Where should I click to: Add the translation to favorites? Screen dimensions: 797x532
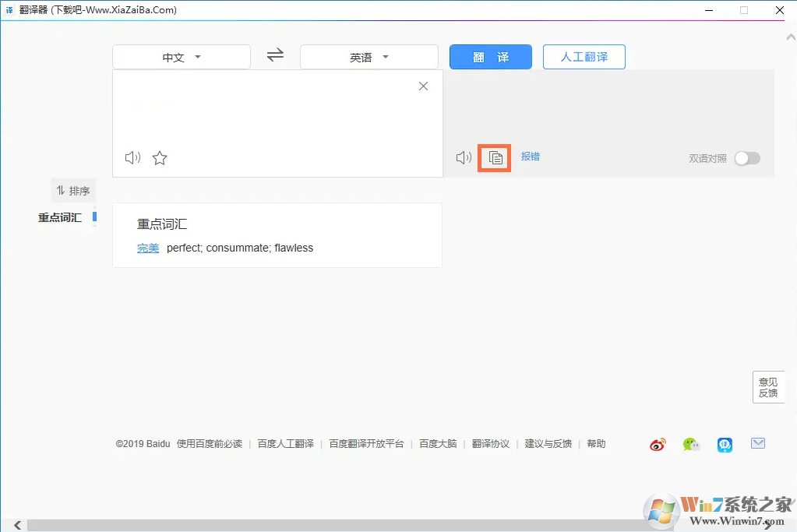(x=159, y=157)
